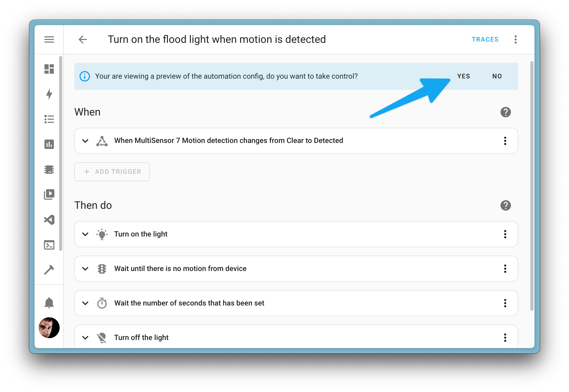Open TRACES view
The width and height of the screenshot is (569, 392).
click(485, 39)
